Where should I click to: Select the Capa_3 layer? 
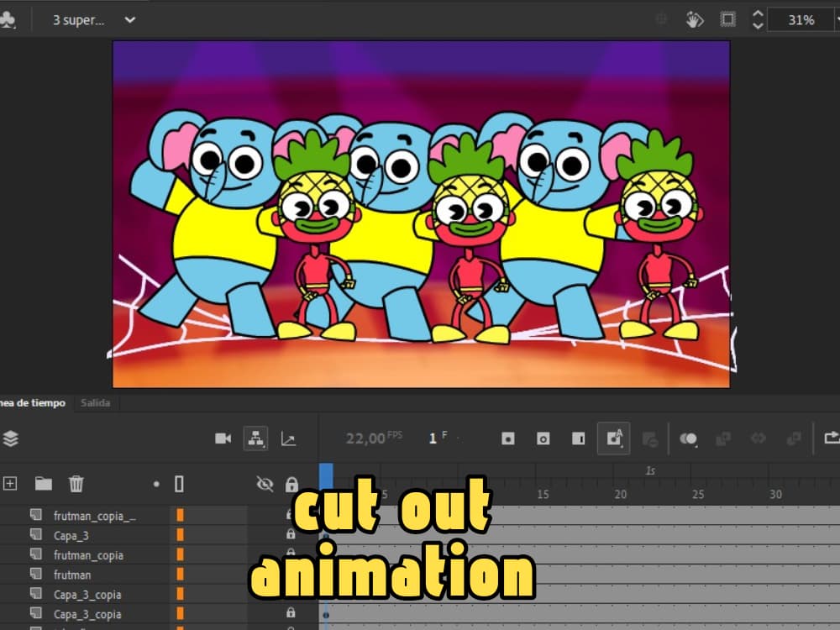click(x=71, y=535)
